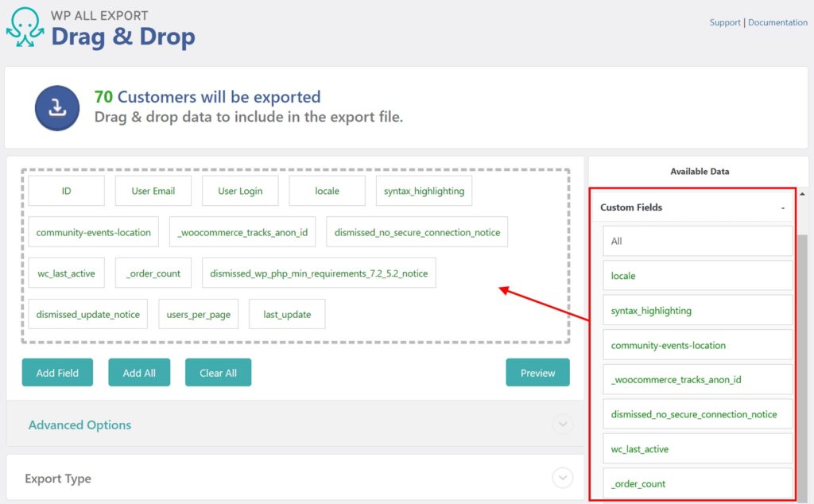This screenshot has height=504, width=814.
Task: Click the Clear All button
Action: coord(218,372)
